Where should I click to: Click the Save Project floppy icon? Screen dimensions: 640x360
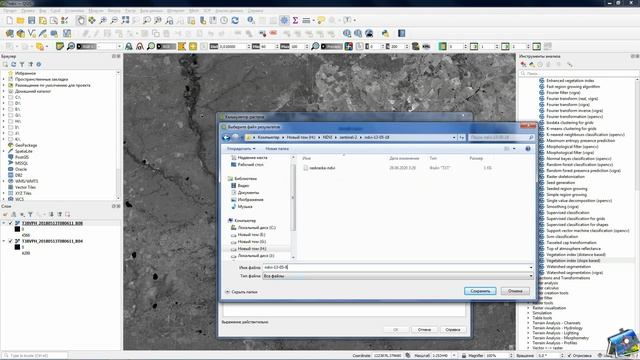[31, 20]
